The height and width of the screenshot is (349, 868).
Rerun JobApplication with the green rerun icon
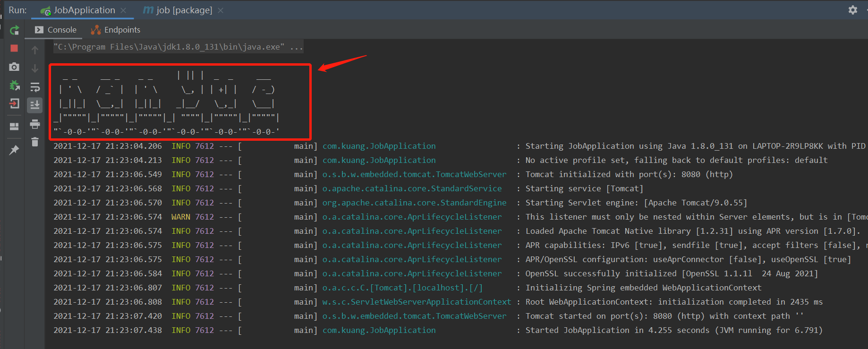15,30
